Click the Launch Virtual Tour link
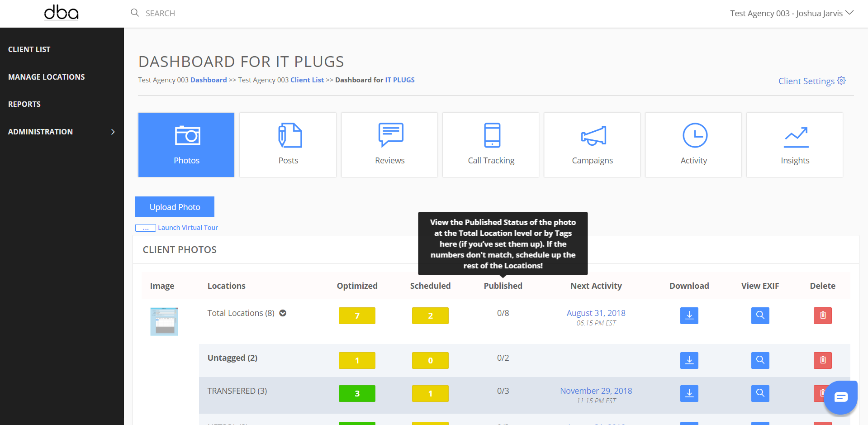The height and width of the screenshot is (425, 868). coord(188,228)
